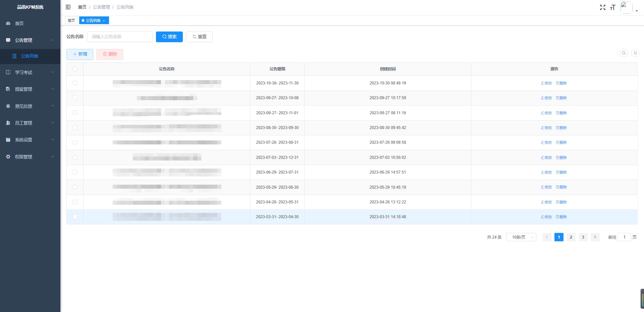Click the 系统设置 folder icon in sidebar
Image resolution: width=644 pixels, height=312 pixels.
8,140
